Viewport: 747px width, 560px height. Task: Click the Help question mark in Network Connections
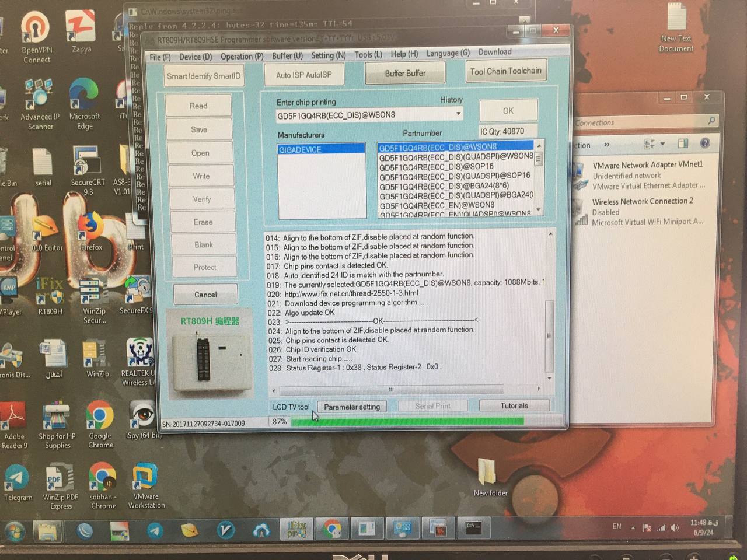[x=704, y=143]
